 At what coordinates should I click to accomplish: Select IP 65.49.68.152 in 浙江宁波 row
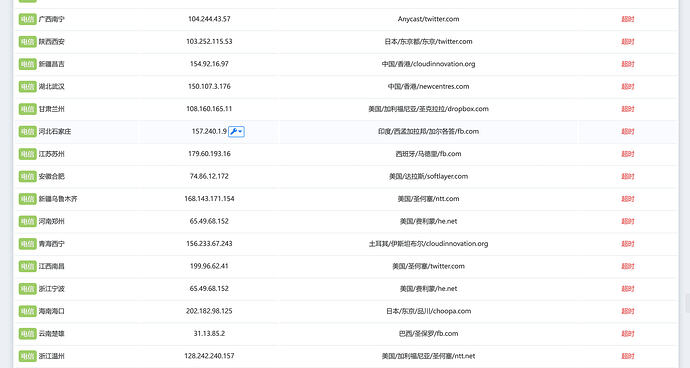click(209, 288)
